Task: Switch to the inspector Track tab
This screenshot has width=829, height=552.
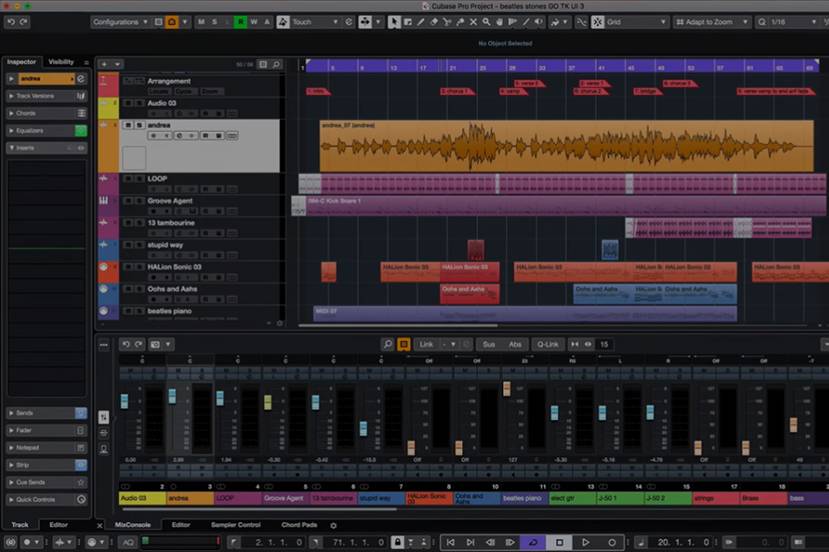Action: [x=20, y=525]
